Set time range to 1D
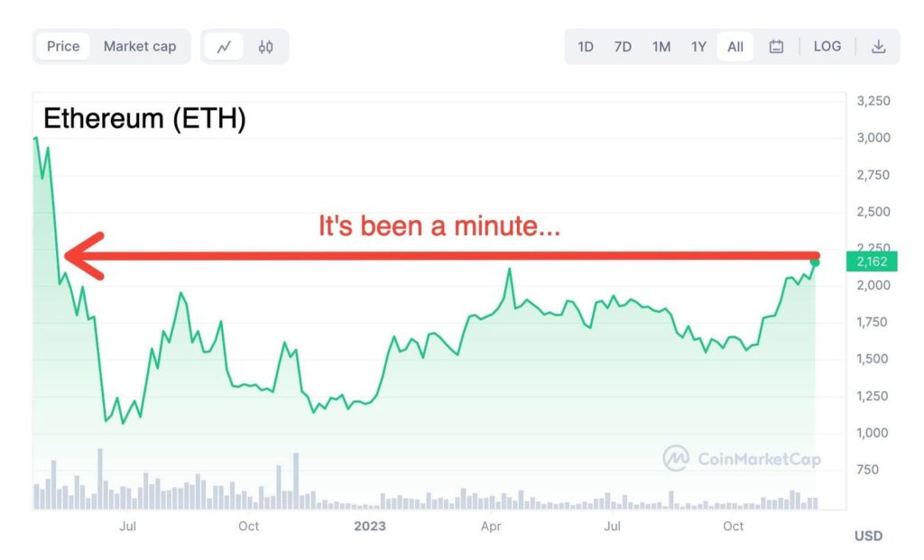 coord(586,47)
